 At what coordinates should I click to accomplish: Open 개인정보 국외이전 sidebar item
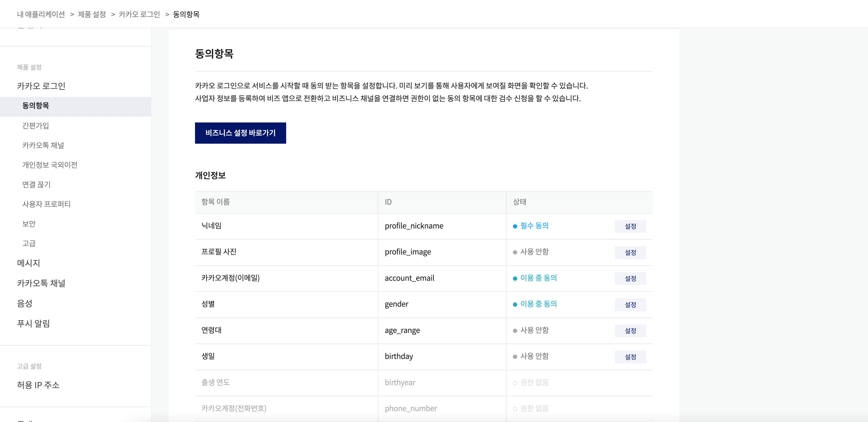pos(50,165)
